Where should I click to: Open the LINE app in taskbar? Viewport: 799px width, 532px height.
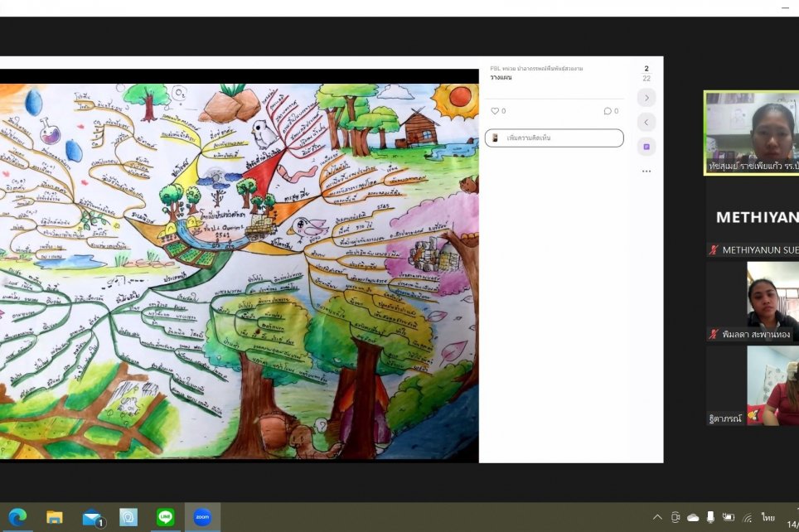click(166, 517)
